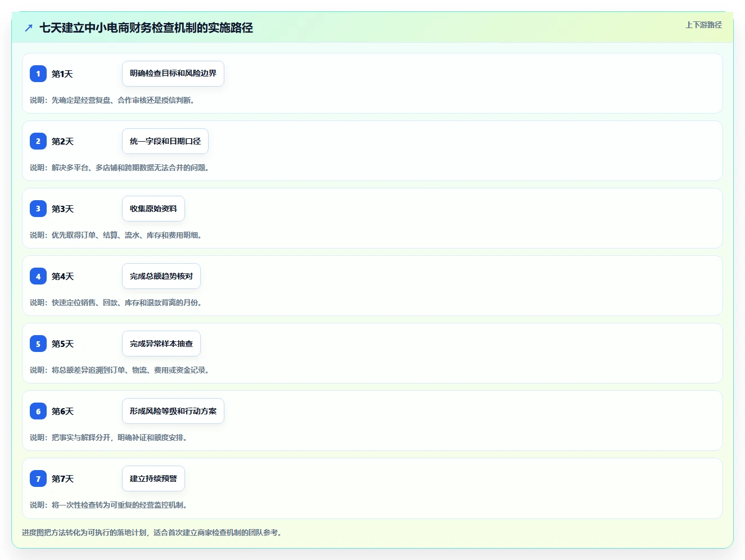Select the blue number 2 badge
This screenshot has width=745, height=560.
pyautogui.click(x=38, y=141)
